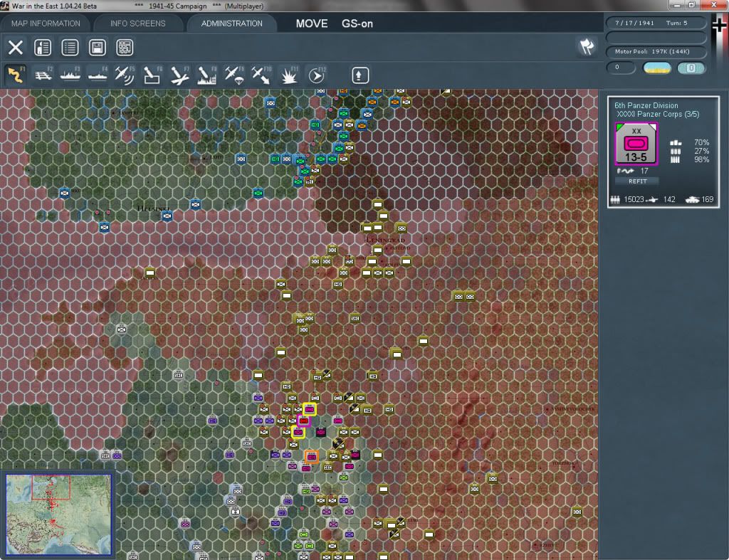Click the 15023 men count

point(634,199)
